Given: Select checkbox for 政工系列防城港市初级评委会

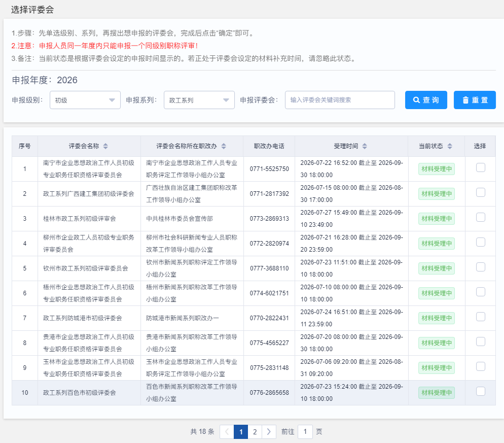Looking at the screenshot, I should pos(481,317).
